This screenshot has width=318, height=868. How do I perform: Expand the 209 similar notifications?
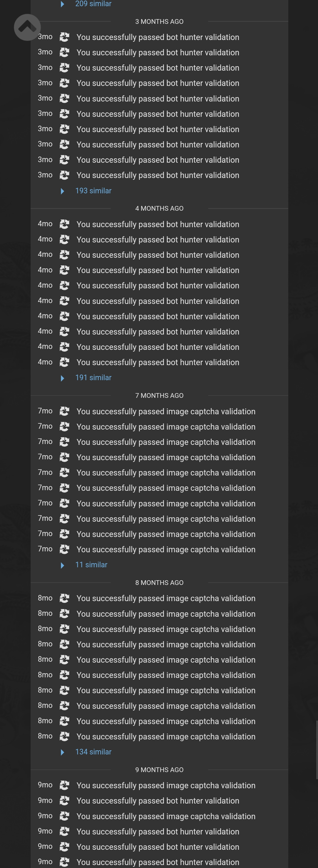tap(93, 4)
